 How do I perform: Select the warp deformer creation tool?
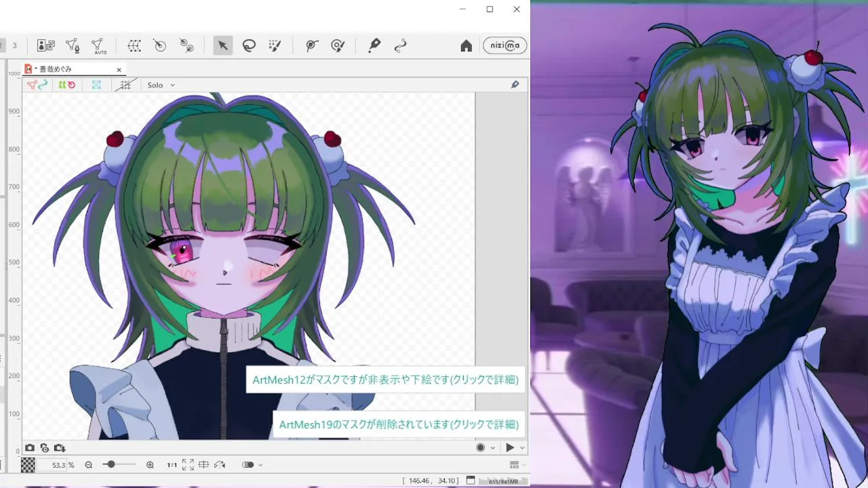(x=134, y=45)
